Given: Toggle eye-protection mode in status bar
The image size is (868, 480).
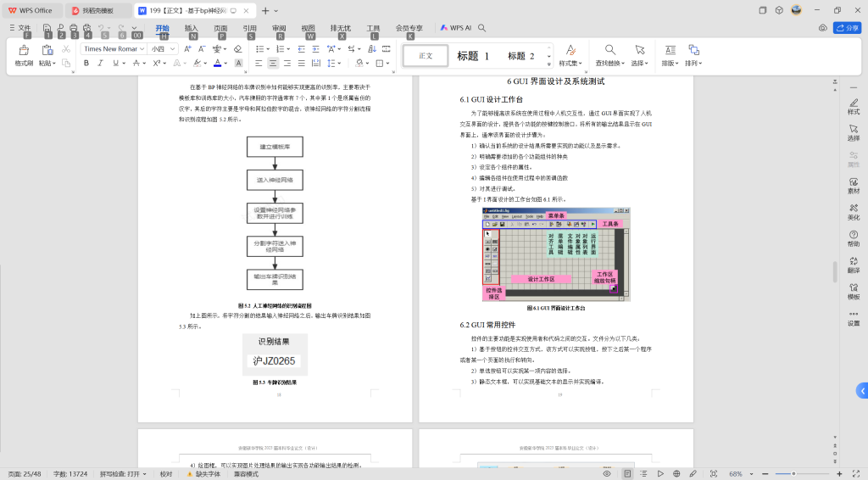Looking at the screenshot, I should pos(607,474).
